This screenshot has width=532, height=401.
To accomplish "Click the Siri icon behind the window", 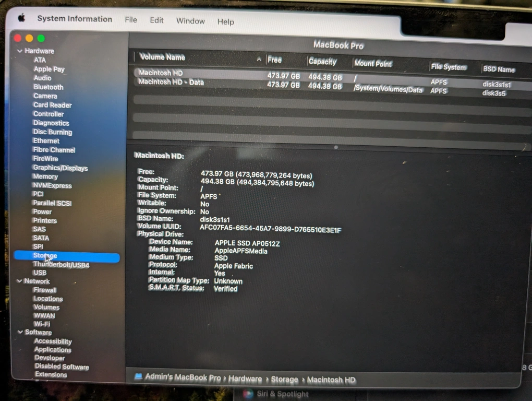I will click(248, 394).
